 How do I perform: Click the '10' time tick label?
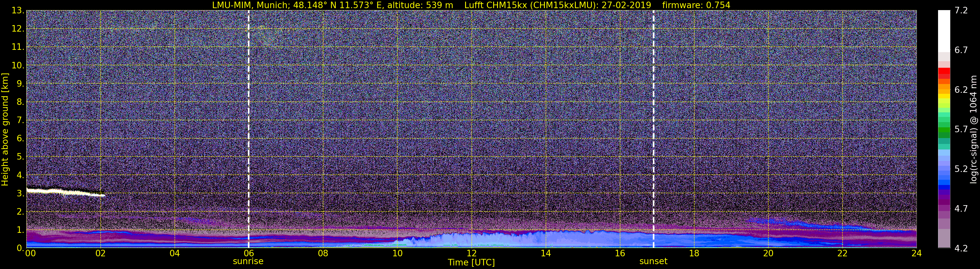397,253
